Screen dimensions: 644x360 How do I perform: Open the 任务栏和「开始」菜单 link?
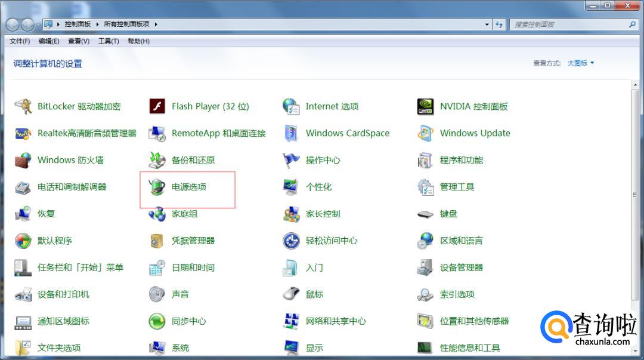80,267
